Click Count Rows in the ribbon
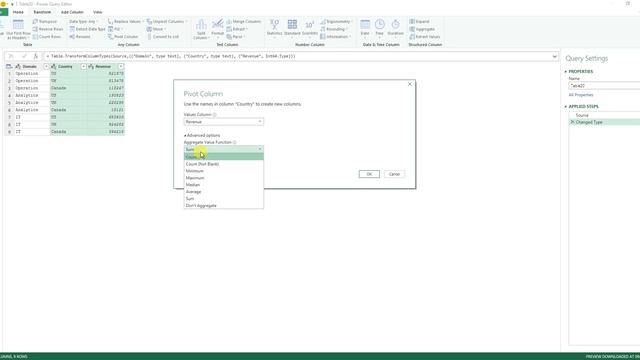640x360 pixels. (x=47, y=37)
